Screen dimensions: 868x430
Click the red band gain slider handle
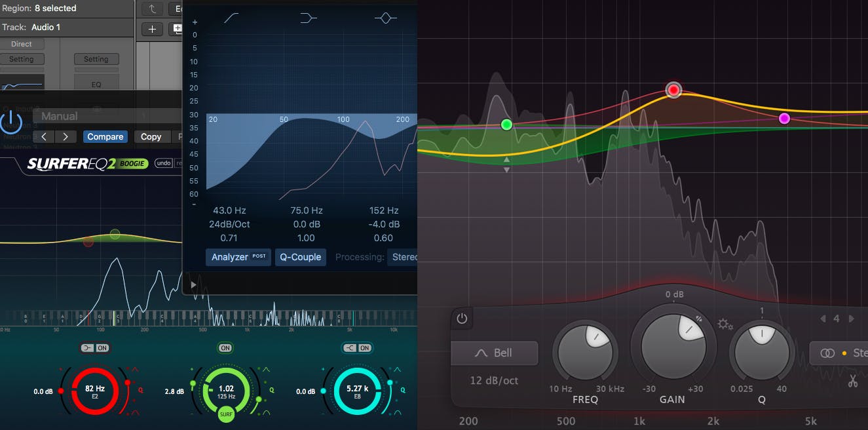[x=61, y=391]
